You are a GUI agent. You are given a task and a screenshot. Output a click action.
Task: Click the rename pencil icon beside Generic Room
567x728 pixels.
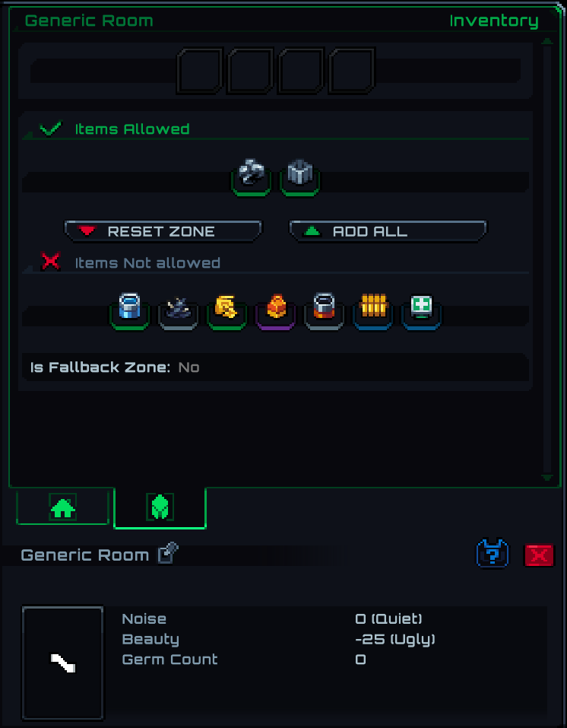pyautogui.click(x=168, y=553)
